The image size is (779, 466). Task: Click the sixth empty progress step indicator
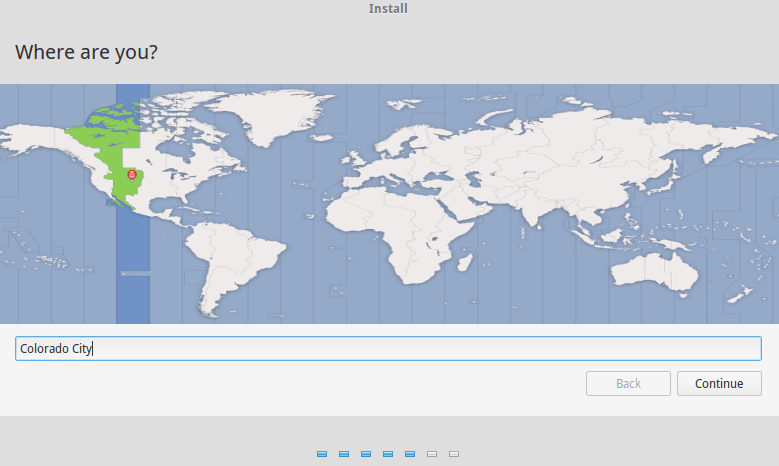[432, 454]
